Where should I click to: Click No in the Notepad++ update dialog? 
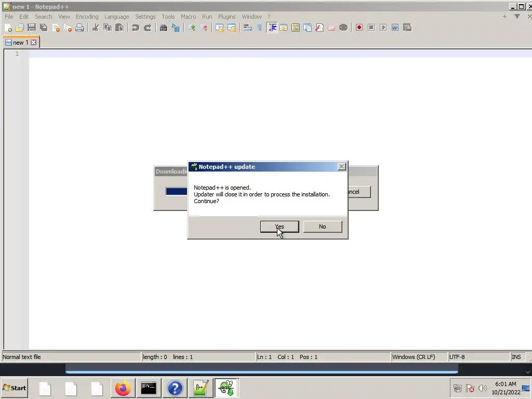[322, 227]
